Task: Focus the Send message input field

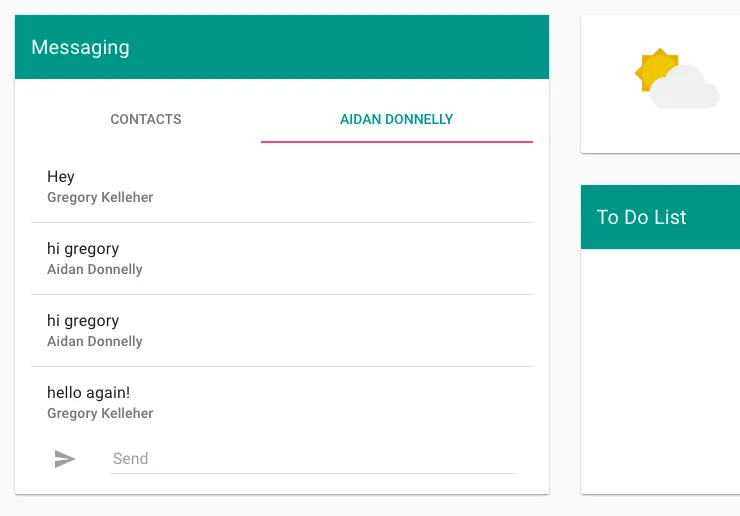Action: tap(314, 459)
